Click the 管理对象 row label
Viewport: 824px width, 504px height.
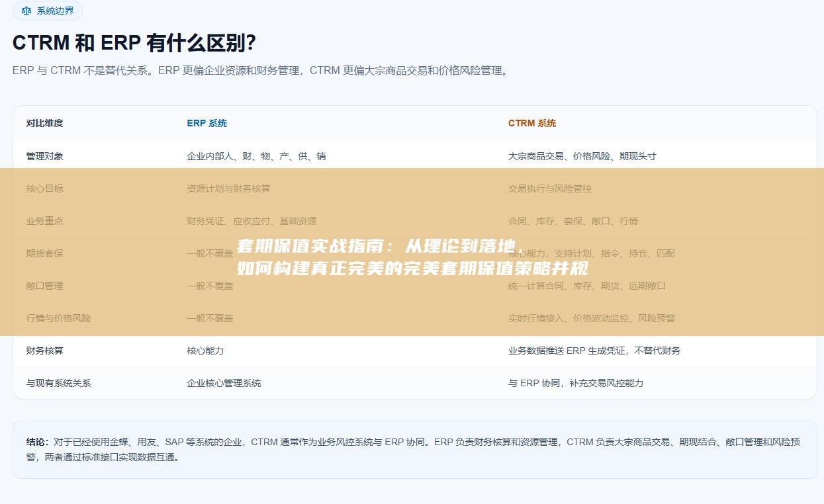coord(45,156)
